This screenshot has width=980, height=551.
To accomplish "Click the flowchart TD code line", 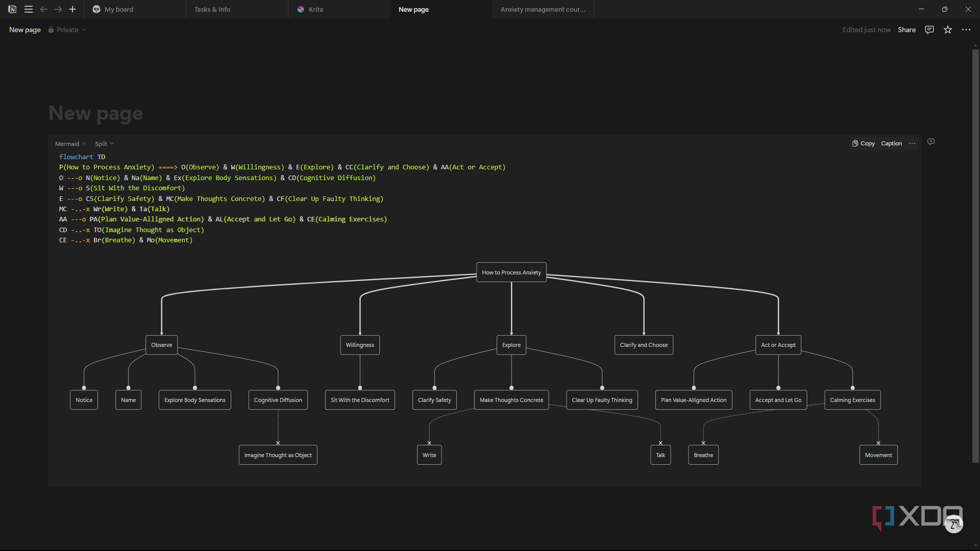I will [x=82, y=157].
